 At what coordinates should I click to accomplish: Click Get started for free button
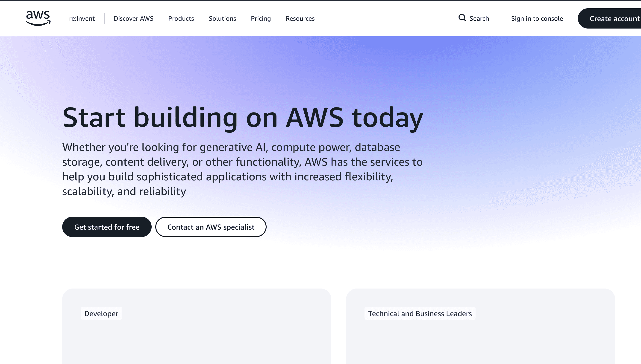coord(107,227)
